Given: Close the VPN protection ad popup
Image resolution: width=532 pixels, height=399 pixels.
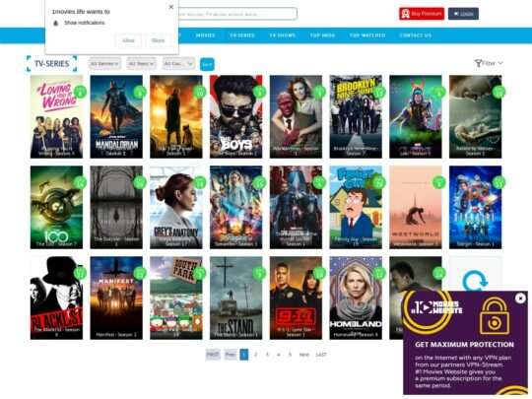Looking at the screenshot, I should point(520,299).
